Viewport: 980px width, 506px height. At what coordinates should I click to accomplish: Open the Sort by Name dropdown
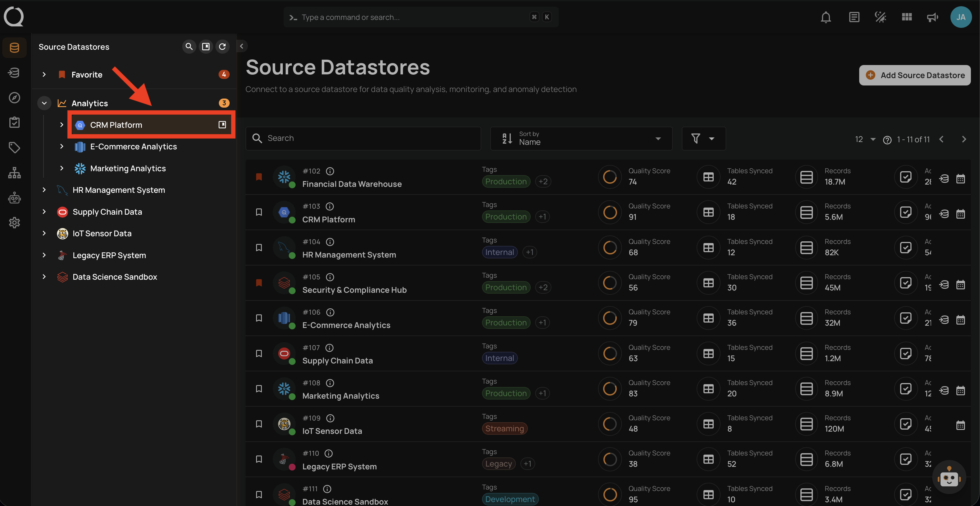pos(581,138)
